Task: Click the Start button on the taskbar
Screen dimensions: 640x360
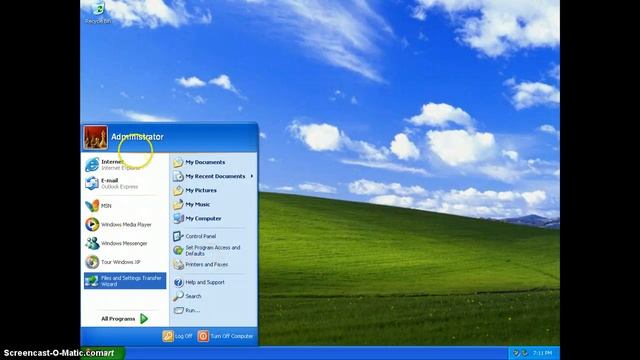Action: click(x=103, y=353)
